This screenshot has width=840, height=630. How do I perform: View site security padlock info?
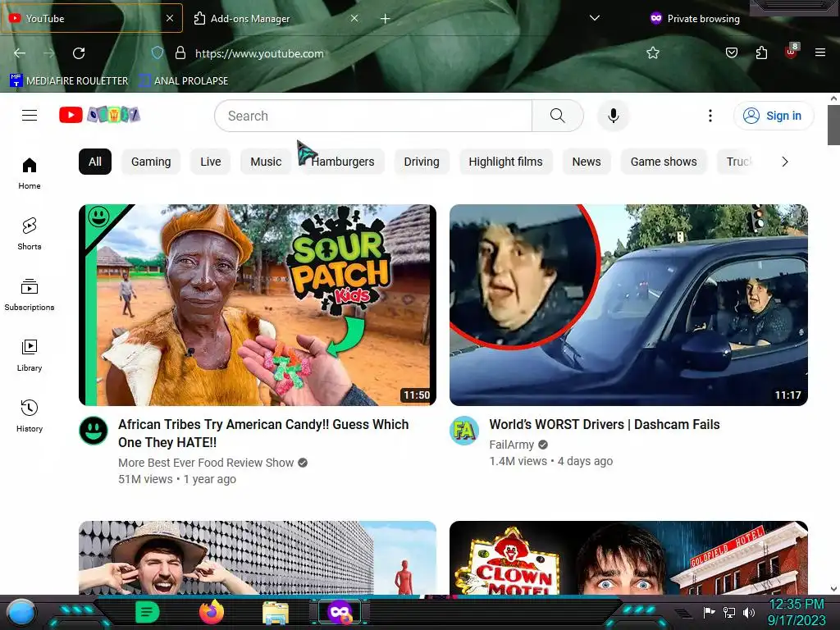coord(180,52)
